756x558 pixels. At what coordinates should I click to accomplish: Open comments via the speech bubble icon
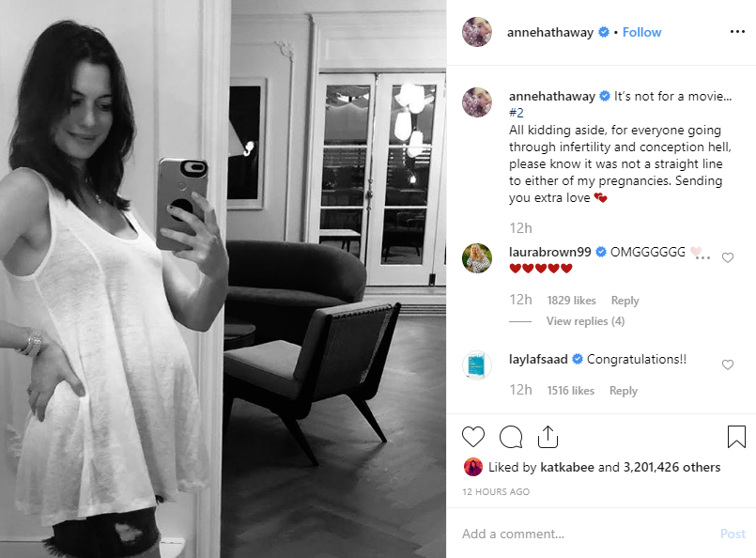coord(511,437)
